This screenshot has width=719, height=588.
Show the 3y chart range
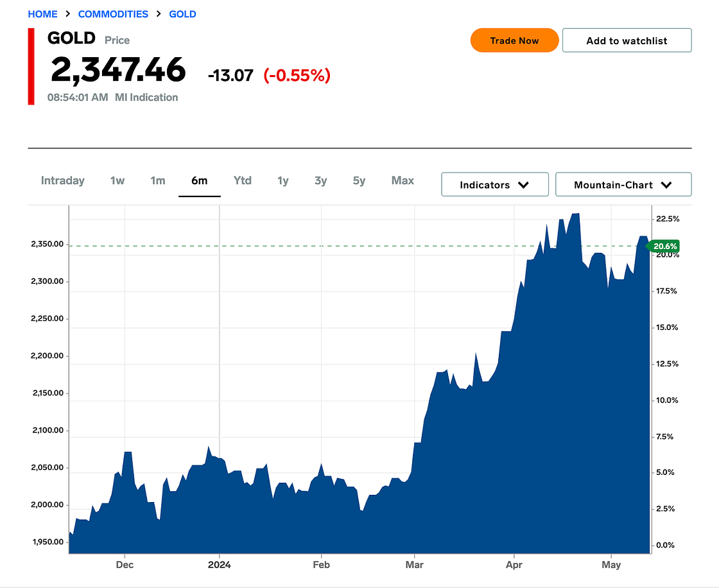(x=321, y=180)
